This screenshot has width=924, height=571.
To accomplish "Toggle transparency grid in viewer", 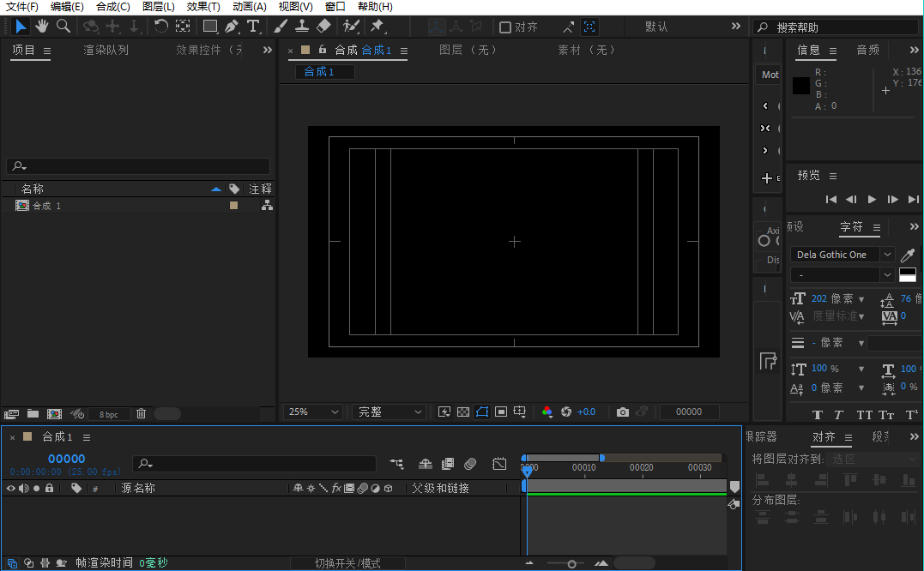I will point(463,412).
